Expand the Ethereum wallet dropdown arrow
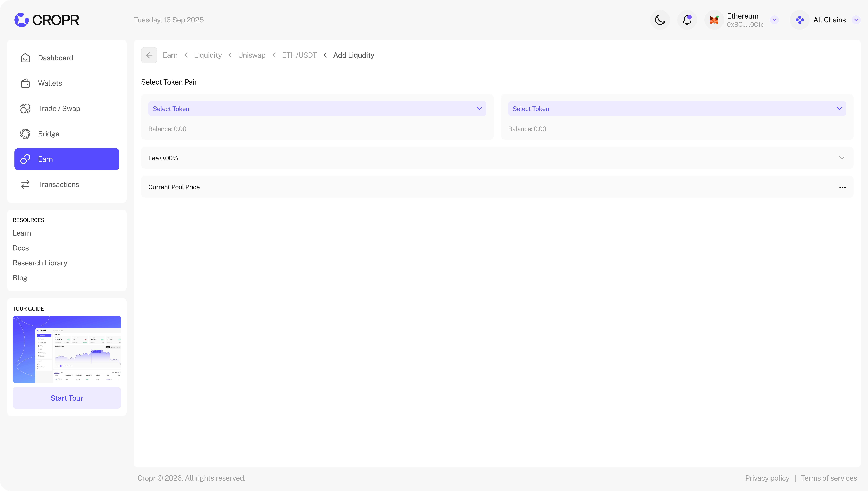The width and height of the screenshot is (868, 491). point(774,20)
